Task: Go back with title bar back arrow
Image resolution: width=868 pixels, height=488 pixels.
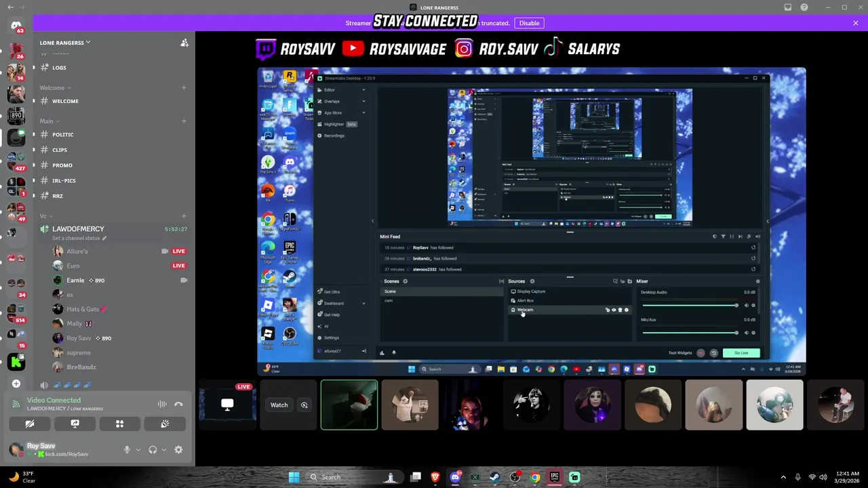Action: [x=10, y=7]
